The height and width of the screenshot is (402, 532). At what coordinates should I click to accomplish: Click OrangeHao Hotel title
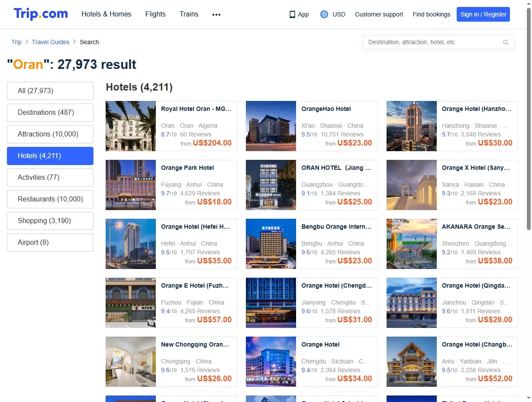click(326, 109)
